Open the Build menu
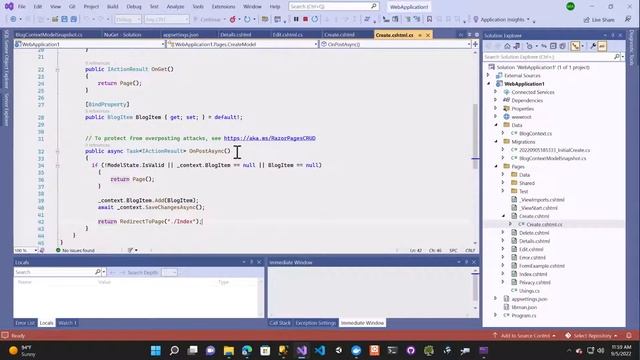 tap(113, 7)
